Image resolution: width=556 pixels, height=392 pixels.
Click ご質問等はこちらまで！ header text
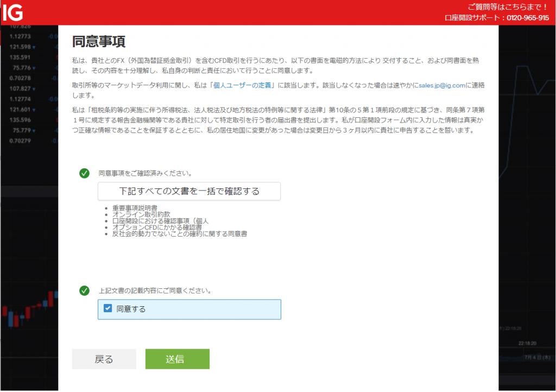tap(508, 7)
